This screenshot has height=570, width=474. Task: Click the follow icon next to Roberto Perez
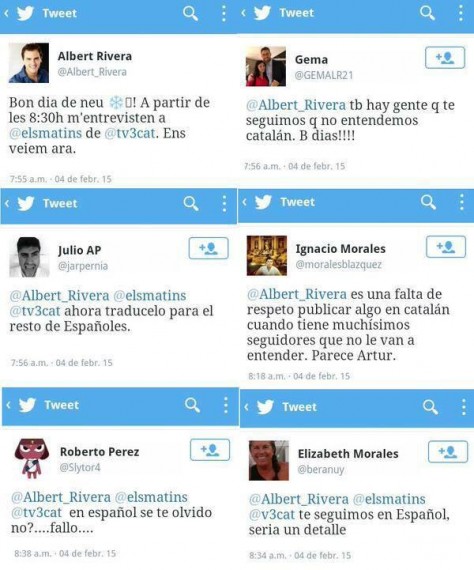(x=210, y=450)
